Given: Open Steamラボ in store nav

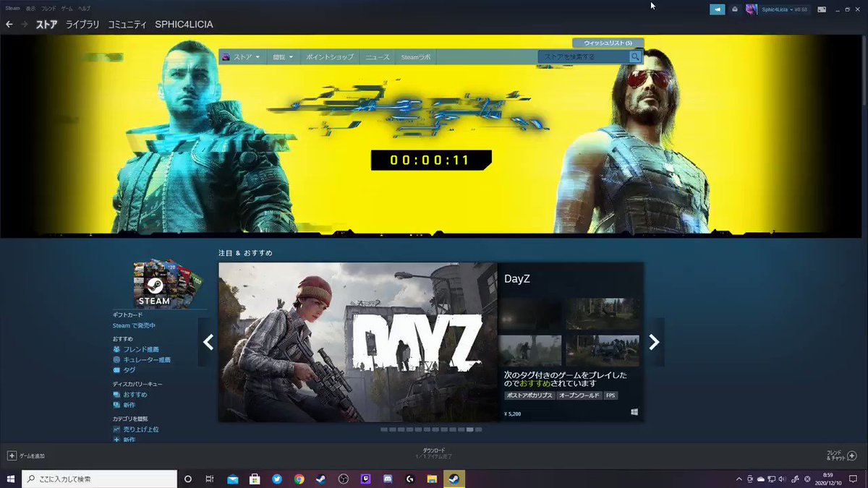Looking at the screenshot, I should click(415, 56).
